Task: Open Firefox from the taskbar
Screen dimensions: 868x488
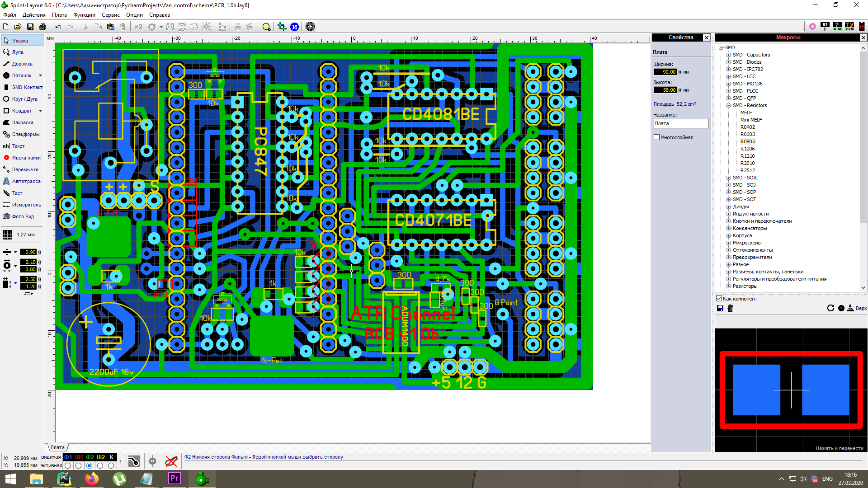Action: click(x=92, y=479)
